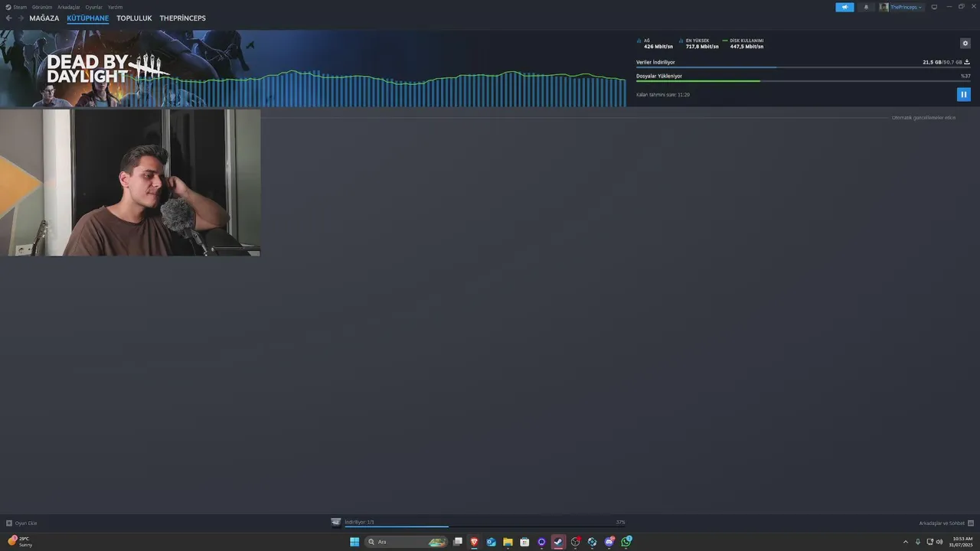Click the Dosyalar Yükleniyor progress bar
Image resolution: width=980 pixels, height=551 pixels.
(x=803, y=81)
